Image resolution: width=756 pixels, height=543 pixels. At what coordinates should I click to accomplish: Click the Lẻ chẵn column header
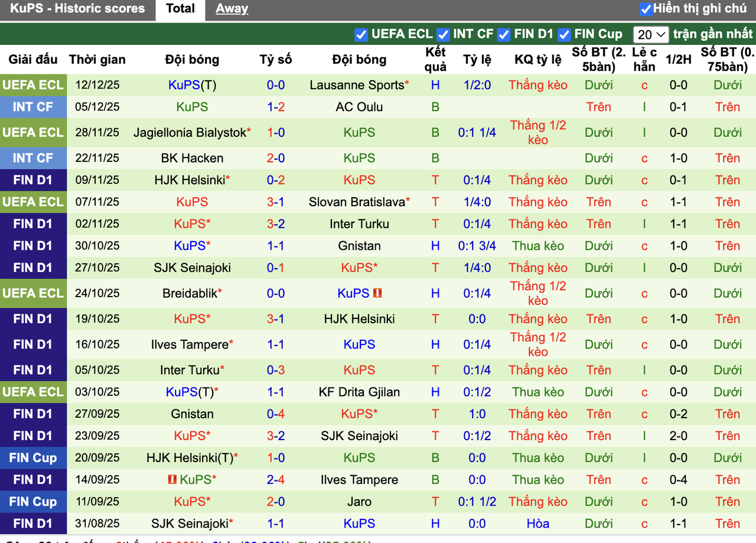[x=644, y=60]
